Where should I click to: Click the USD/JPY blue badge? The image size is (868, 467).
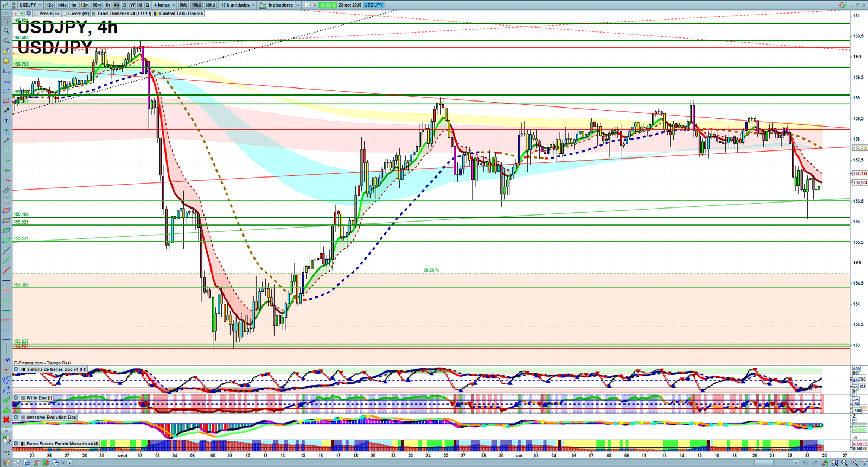pyautogui.click(x=374, y=5)
